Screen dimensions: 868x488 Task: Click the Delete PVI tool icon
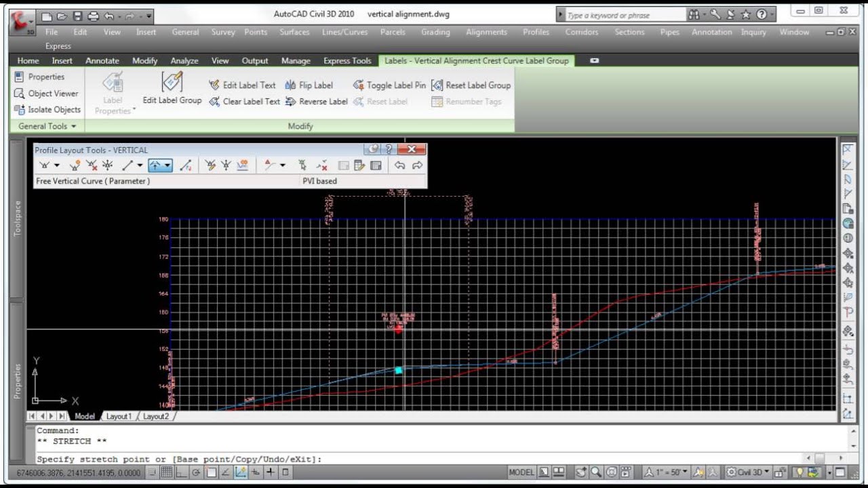tap(92, 165)
